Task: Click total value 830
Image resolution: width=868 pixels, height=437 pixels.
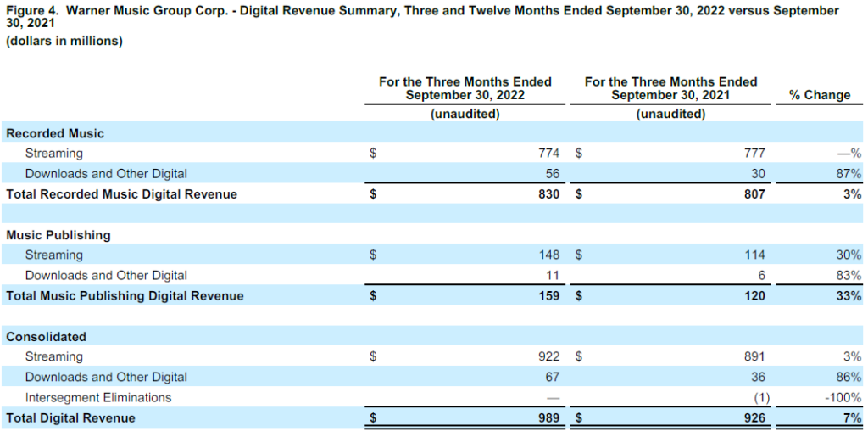Action: (548, 194)
